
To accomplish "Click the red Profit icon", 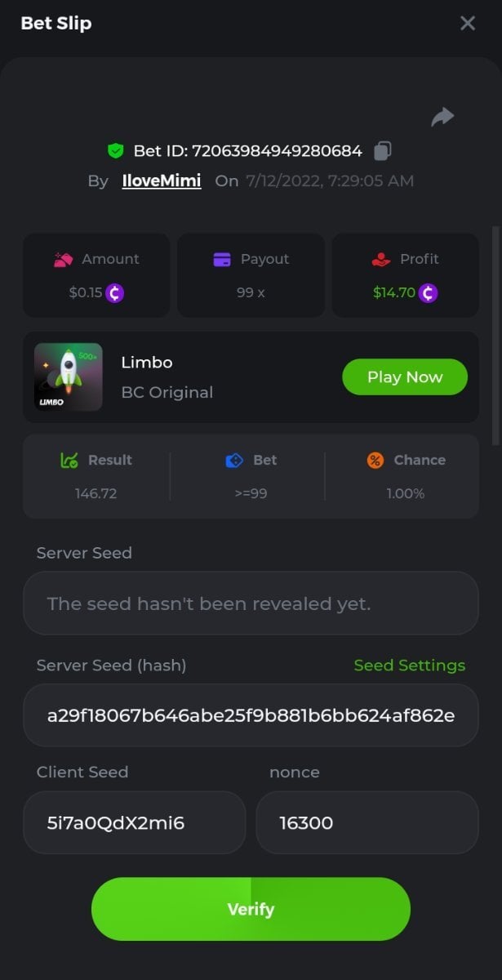I will pos(380,260).
